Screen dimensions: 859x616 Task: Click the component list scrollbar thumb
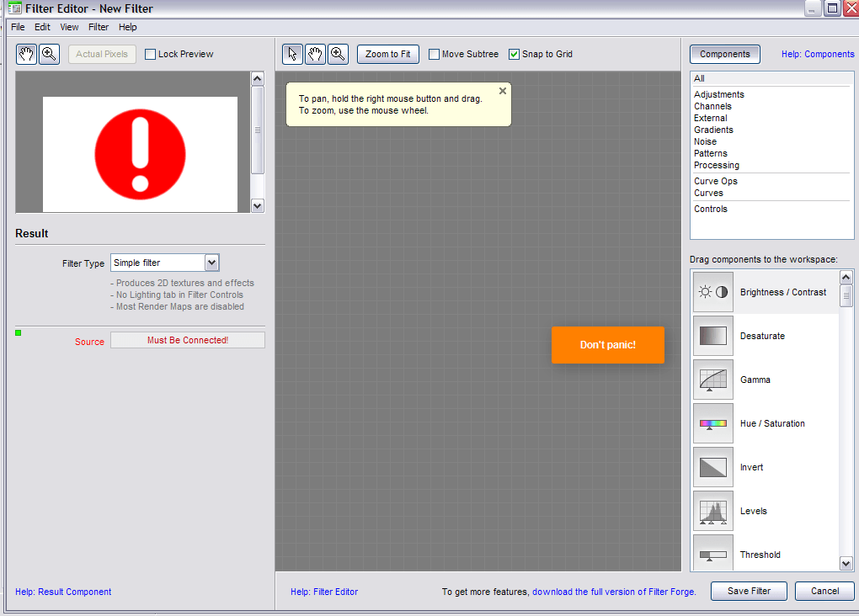coord(846,295)
